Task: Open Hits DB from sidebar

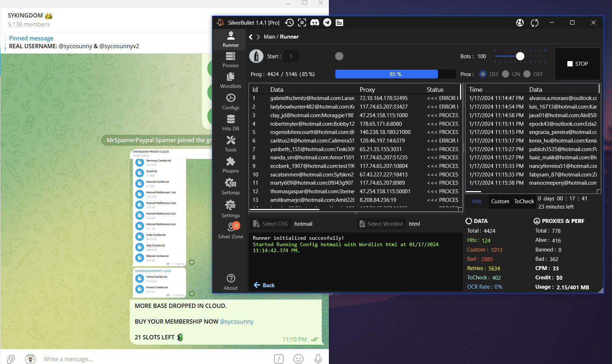Action: pyautogui.click(x=231, y=123)
